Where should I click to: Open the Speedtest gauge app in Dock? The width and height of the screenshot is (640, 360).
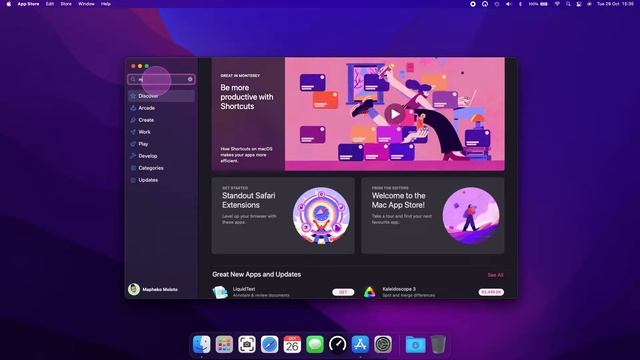point(338,344)
